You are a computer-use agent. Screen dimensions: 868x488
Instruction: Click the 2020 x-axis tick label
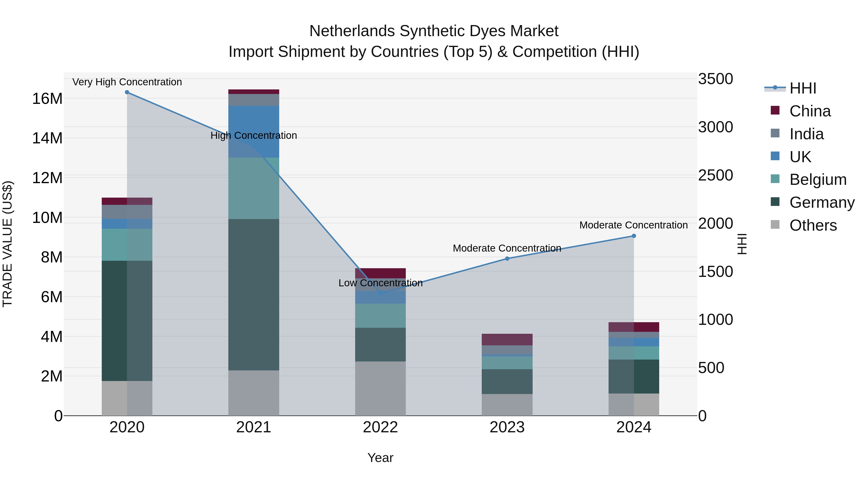(127, 427)
